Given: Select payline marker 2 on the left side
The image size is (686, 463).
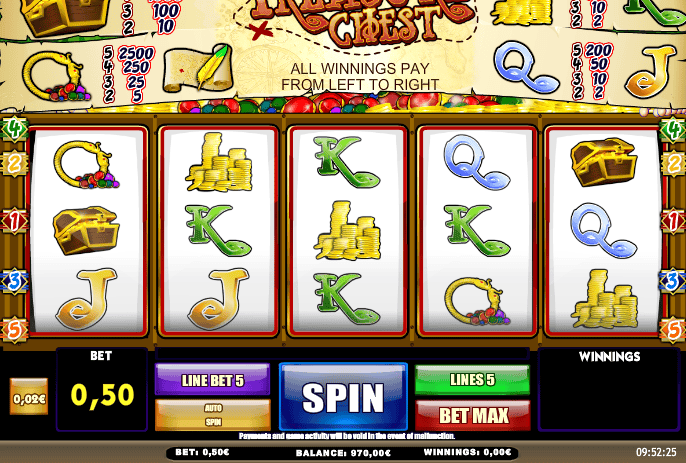Looking at the screenshot, I should pos(14,163).
